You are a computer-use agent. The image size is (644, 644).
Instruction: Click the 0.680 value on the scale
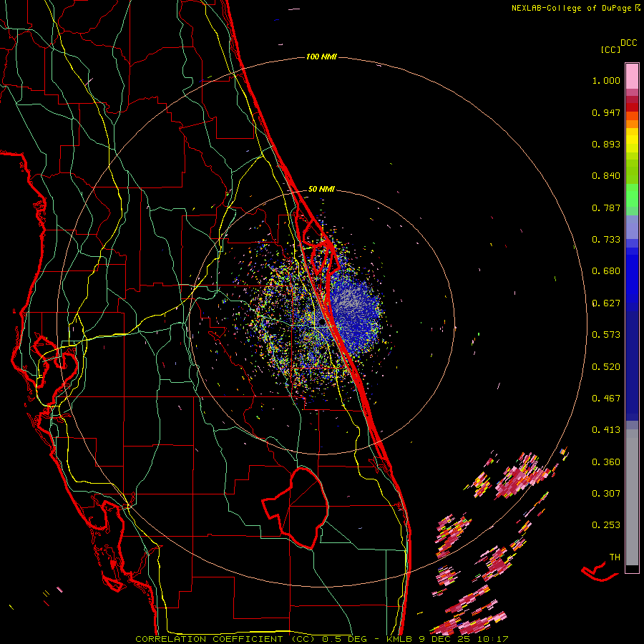click(x=606, y=271)
